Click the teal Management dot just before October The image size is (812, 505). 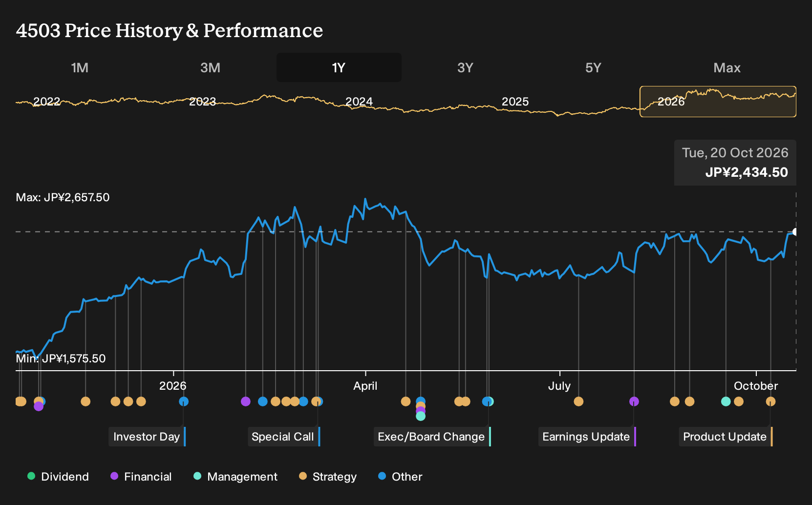pyautogui.click(x=726, y=401)
